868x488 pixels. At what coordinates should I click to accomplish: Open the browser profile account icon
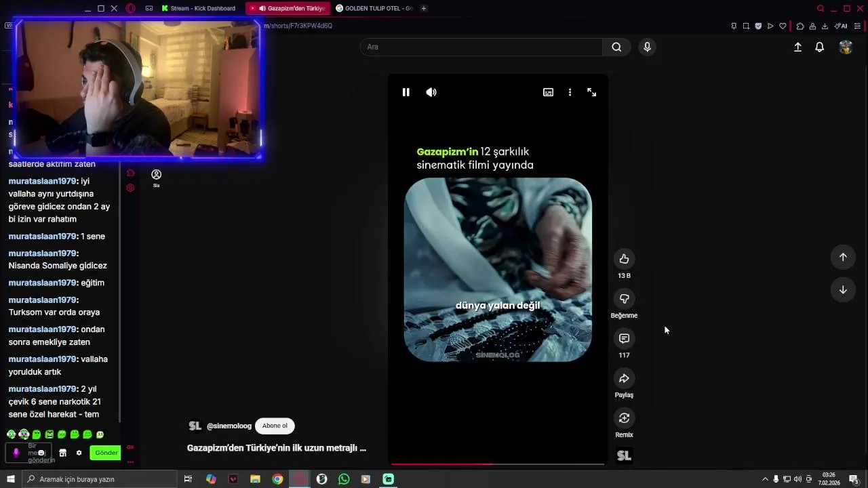point(812,26)
